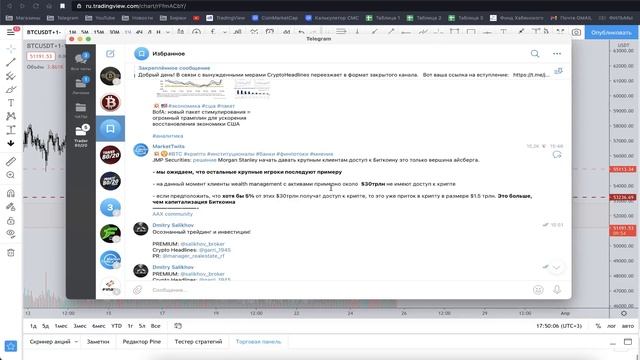Toggle the % percent scale
The width and height of the screenshot is (640, 360).
pos(598,326)
